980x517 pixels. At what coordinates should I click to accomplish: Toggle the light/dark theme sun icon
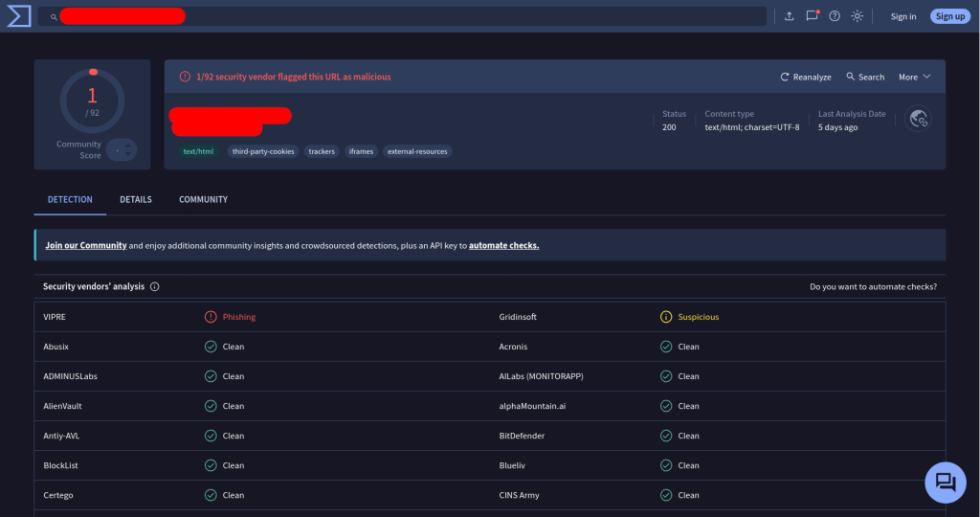point(857,16)
